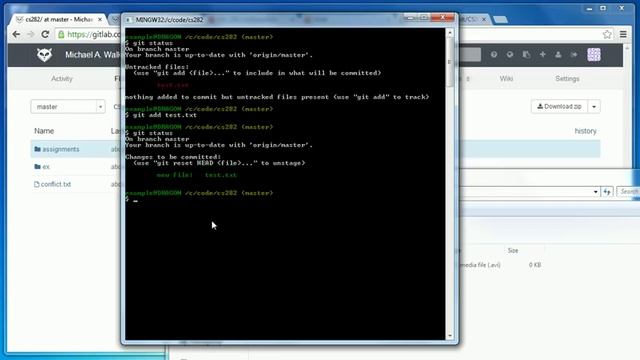The width and height of the screenshot is (640, 360).
Task: Open the history link
Action: point(585,131)
